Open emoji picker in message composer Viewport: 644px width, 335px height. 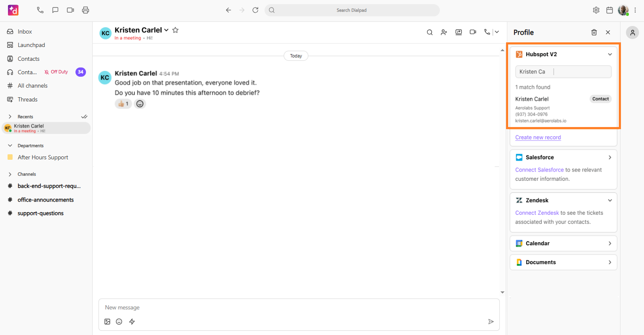(119, 322)
